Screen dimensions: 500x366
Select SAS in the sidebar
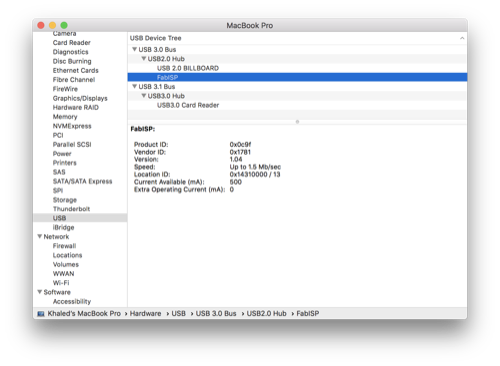59,172
